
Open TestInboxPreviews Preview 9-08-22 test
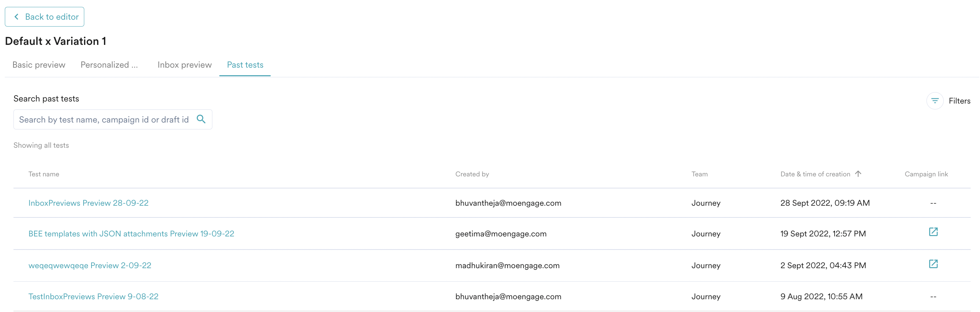click(x=93, y=296)
